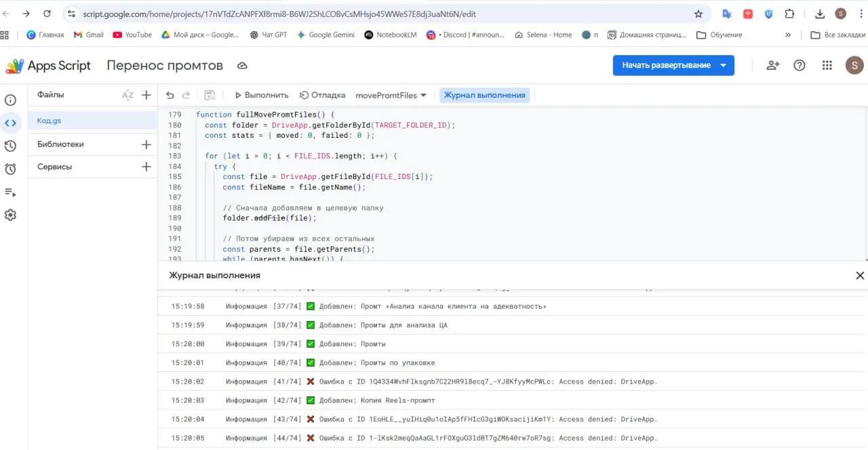The image size is (868, 450).
Task: Click the Сервисы section label
Action: pyautogui.click(x=54, y=167)
